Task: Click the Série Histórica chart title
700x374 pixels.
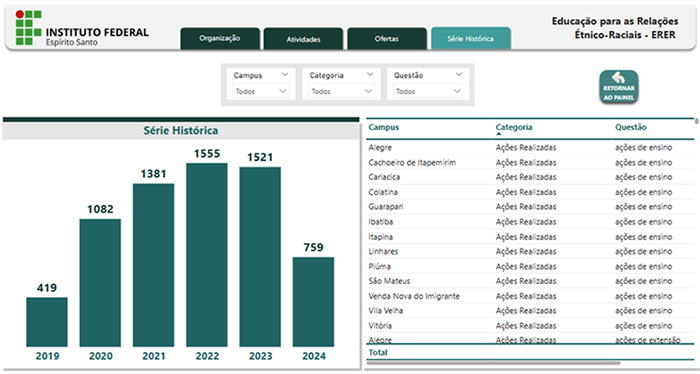Action: coord(181,130)
